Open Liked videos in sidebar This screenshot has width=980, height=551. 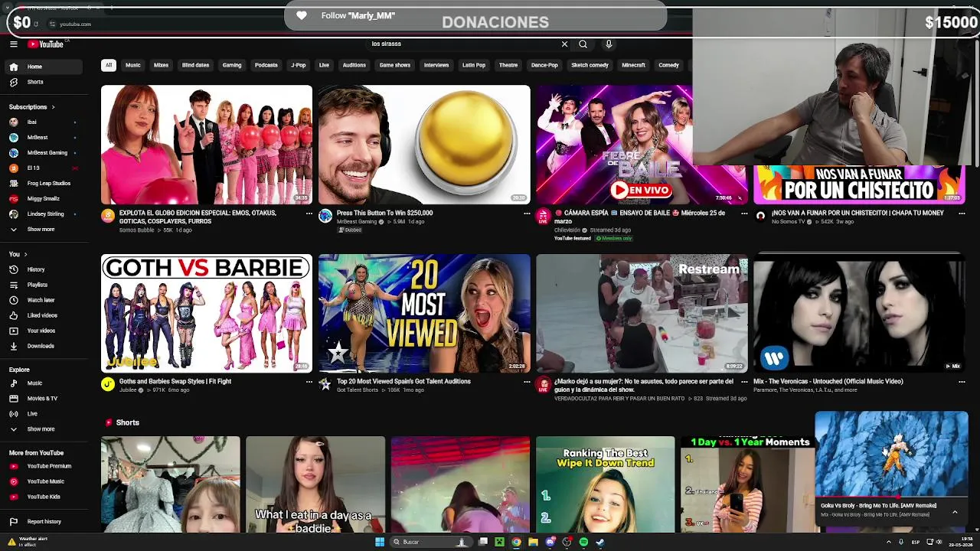coord(42,315)
